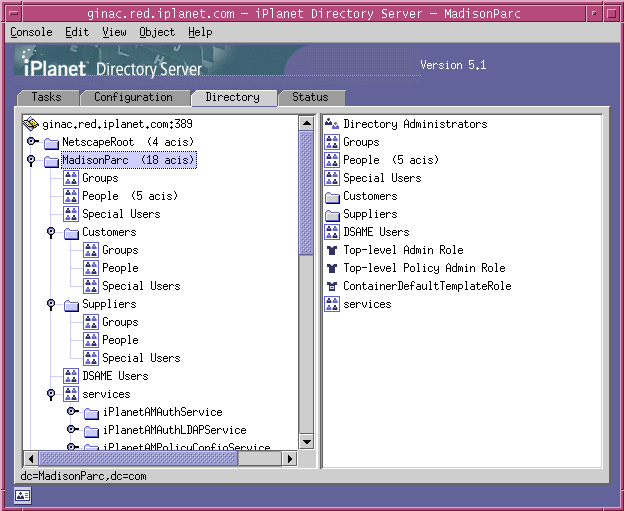The height and width of the screenshot is (511, 624).
Task: Collapse the MadisonParc tree node
Action: 31,161
